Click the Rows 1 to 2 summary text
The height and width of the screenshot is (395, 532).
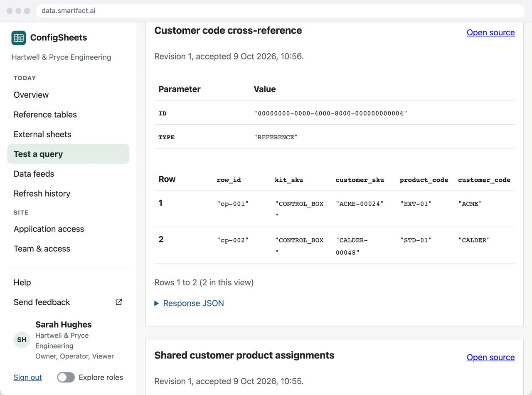204,282
